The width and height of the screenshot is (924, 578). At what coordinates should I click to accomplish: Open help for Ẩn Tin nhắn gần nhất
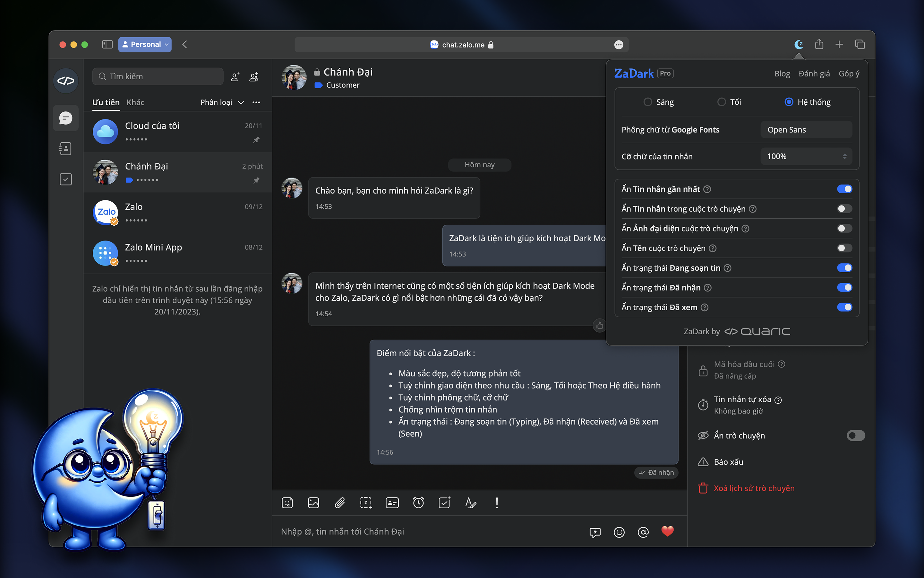pos(707,189)
